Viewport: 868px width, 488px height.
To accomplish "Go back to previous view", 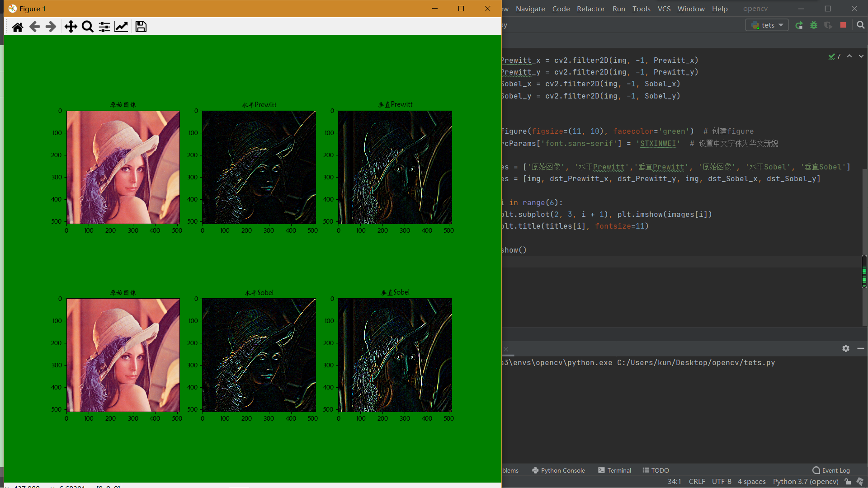I will pyautogui.click(x=34, y=27).
